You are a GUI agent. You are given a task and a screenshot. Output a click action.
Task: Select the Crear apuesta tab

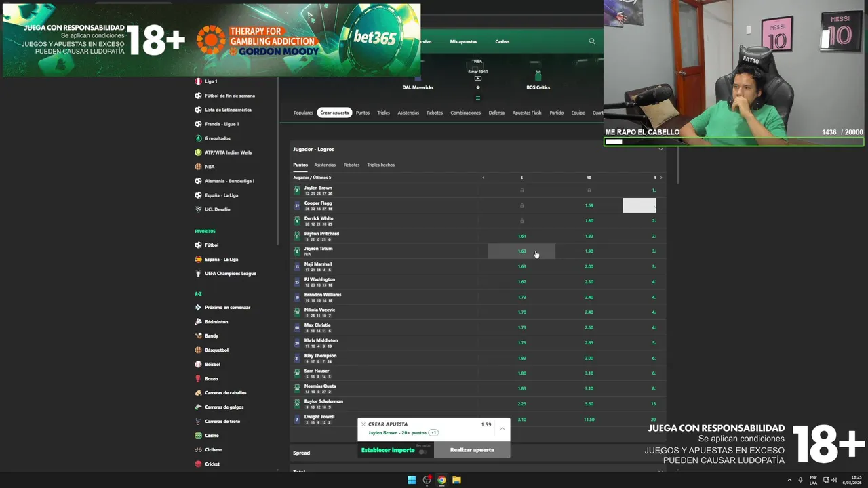point(334,113)
